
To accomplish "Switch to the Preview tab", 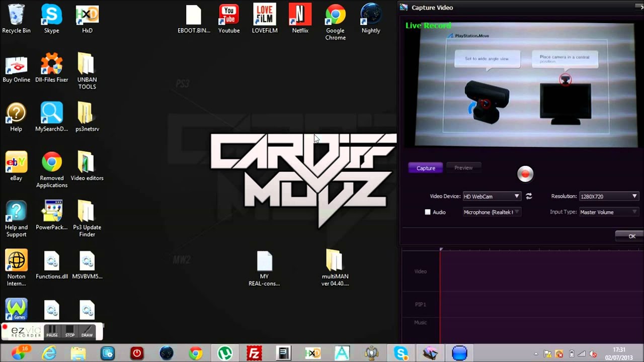I will tap(463, 168).
